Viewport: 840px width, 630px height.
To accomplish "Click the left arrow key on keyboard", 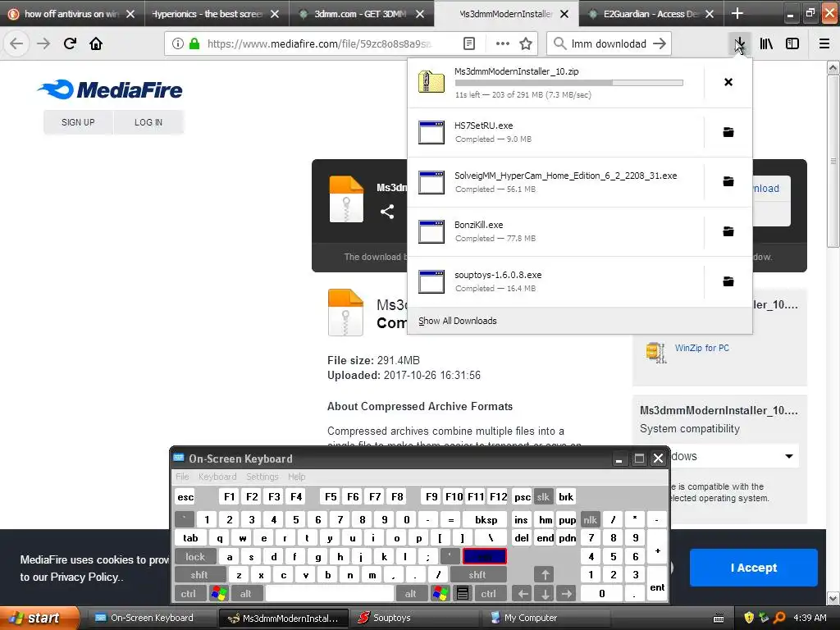I will pyautogui.click(x=523, y=594).
